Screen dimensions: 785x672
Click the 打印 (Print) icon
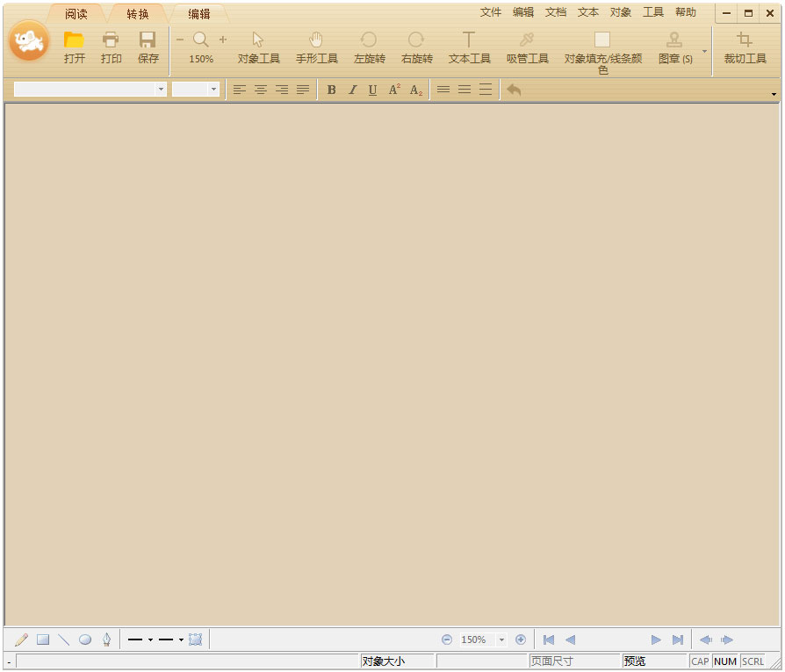coord(111,40)
